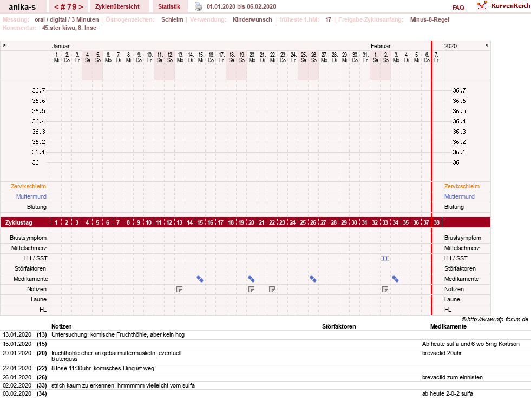The height and width of the screenshot is (420, 531).
Task: Open the Statistik tab
Action: tap(169, 6)
